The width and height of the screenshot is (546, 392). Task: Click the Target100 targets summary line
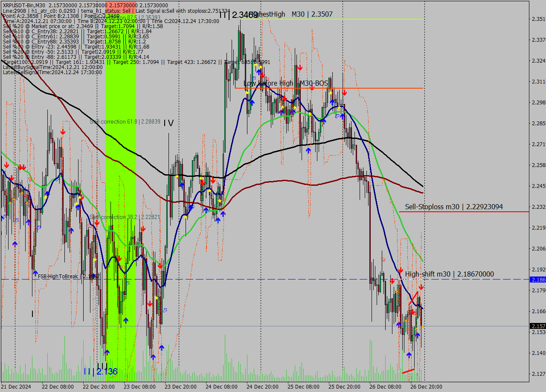[136, 62]
